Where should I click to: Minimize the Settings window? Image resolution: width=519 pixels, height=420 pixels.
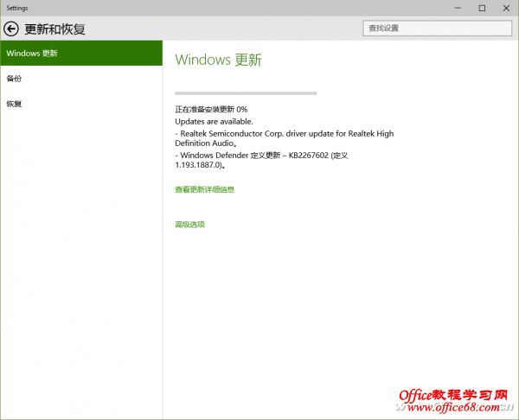coord(458,8)
